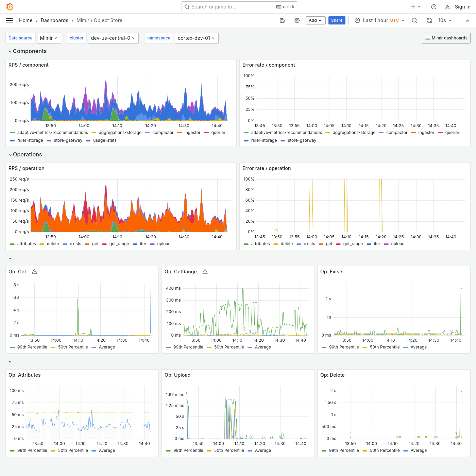This screenshot has height=476, width=476.
Task: Open the help icon in the top bar
Action: click(x=434, y=6)
